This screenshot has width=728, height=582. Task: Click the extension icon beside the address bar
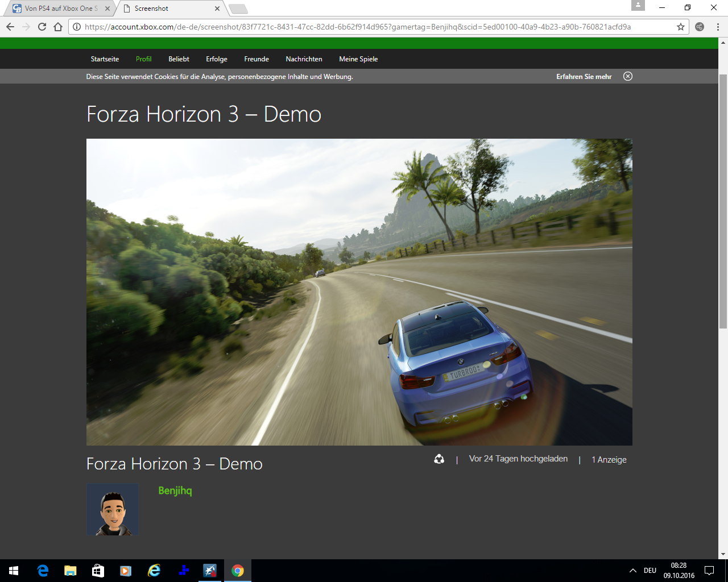click(x=700, y=27)
